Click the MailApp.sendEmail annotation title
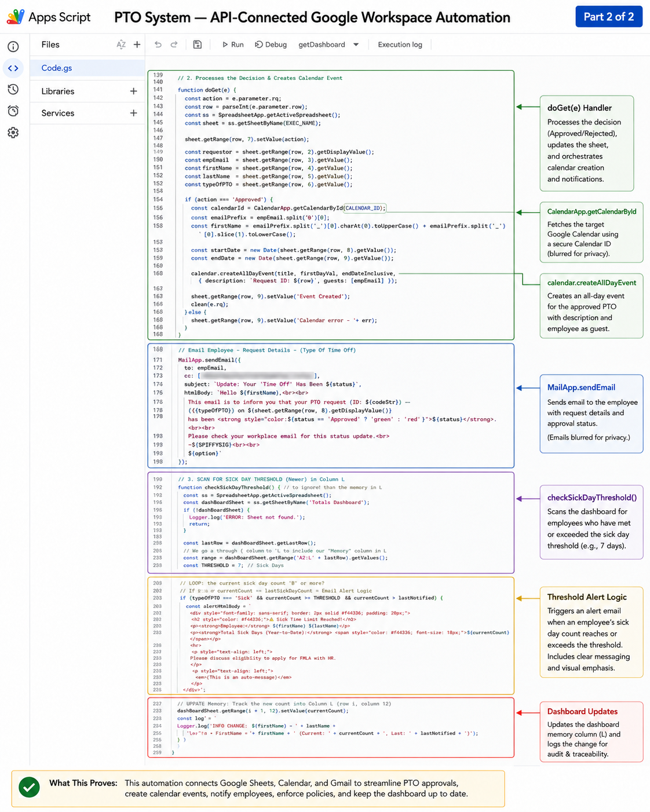 point(581,387)
